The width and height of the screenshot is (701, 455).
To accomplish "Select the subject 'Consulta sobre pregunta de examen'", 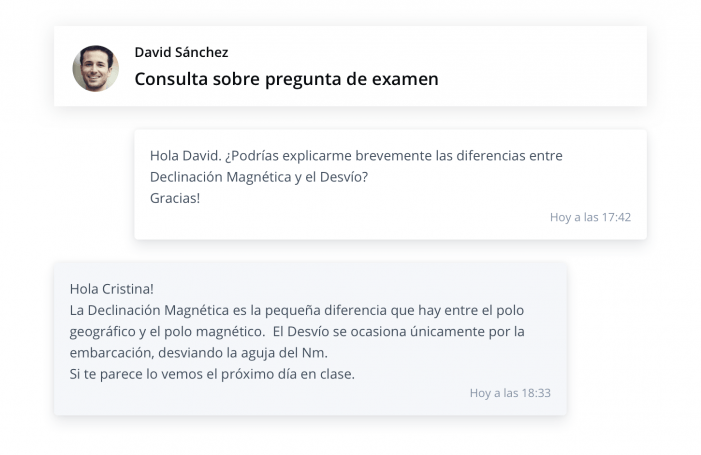I will (x=286, y=79).
